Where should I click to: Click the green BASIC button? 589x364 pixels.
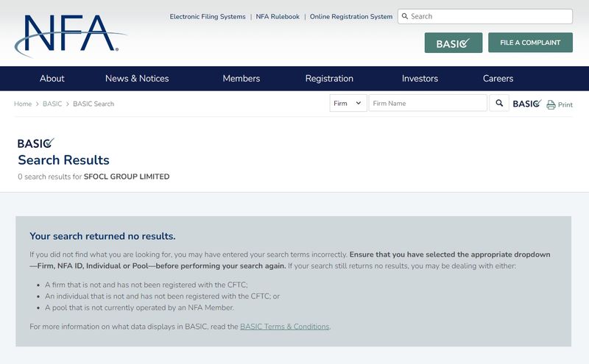pos(454,43)
